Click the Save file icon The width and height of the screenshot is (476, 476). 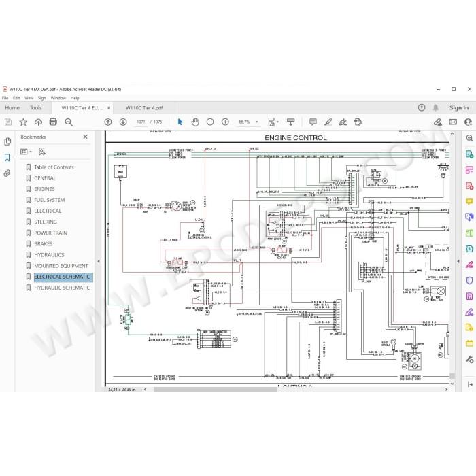click(x=8, y=122)
